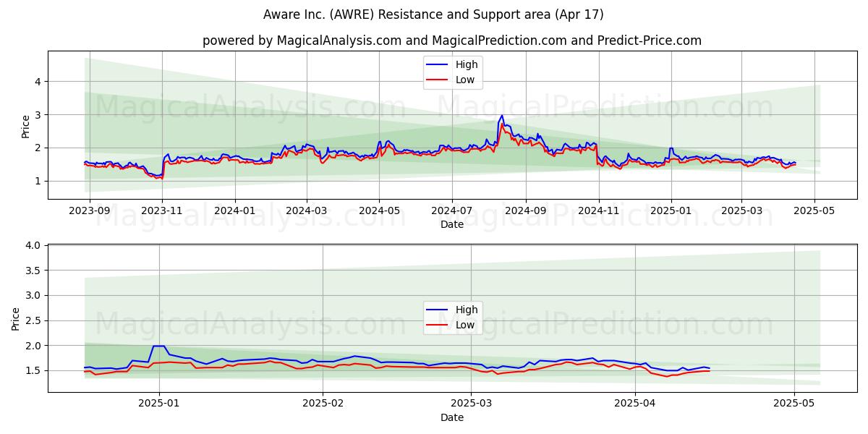
Task: Click the 'Price' y-axis label of top chart
Action: (25, 125)
